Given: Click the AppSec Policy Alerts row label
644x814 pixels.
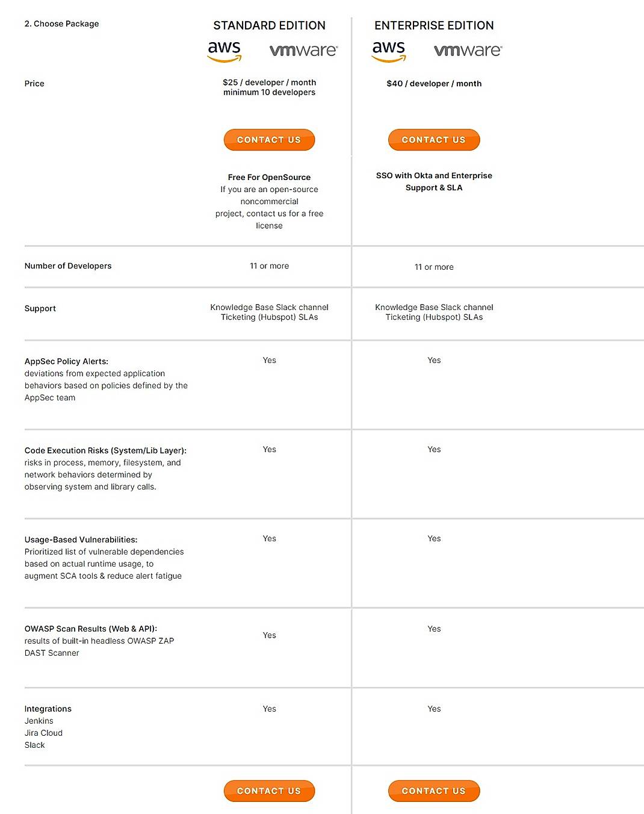Looking at the screenshot, I should [66, 361].
